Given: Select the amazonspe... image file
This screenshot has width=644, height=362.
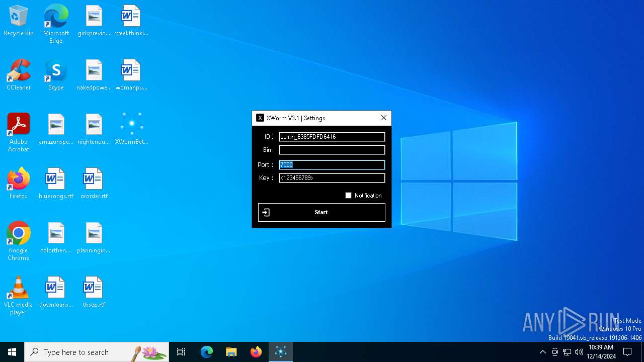Looking at the screenshot, I should pyautogui.click(x=56, y=130).
